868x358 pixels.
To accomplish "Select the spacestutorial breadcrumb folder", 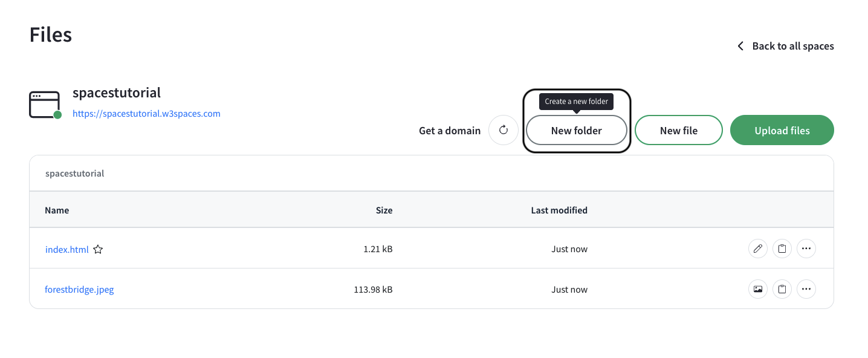I will (75, 174).
